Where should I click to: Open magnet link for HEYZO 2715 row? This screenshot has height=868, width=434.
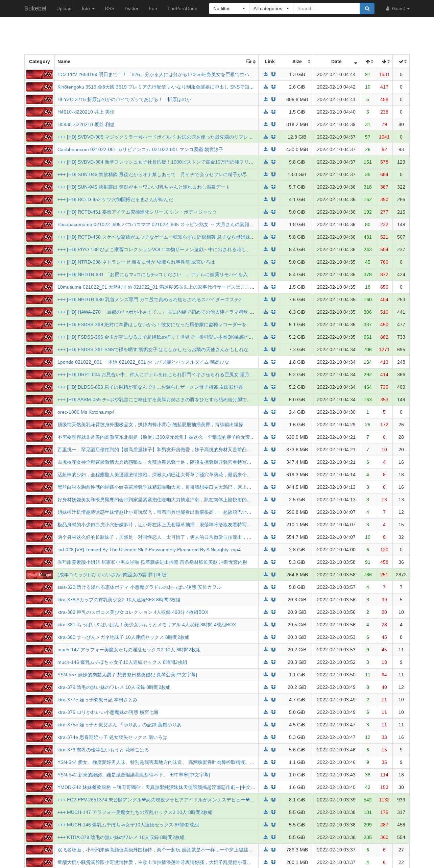(273, 99)
